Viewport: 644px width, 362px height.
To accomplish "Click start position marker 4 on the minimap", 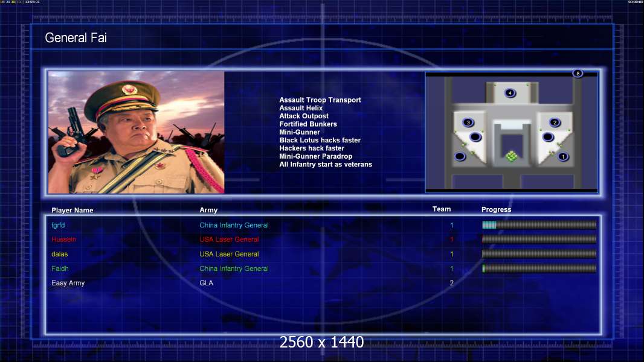I will click(x=510, y=93).
